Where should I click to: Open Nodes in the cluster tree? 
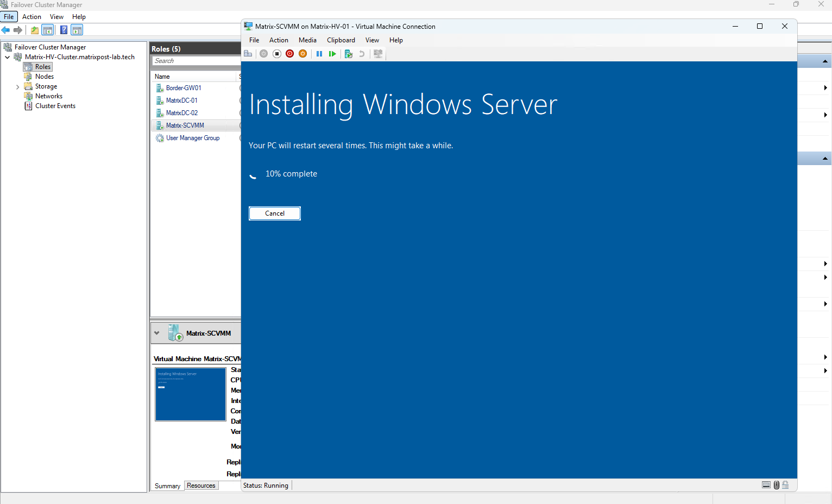[x=44, y=77]
